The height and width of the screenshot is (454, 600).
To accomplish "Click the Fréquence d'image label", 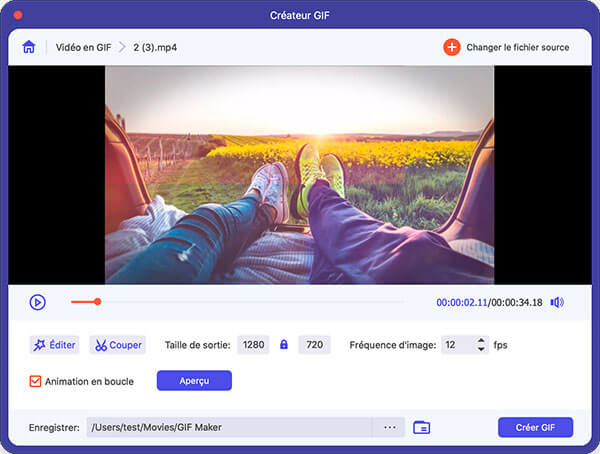I will click(x=393, y=345).
